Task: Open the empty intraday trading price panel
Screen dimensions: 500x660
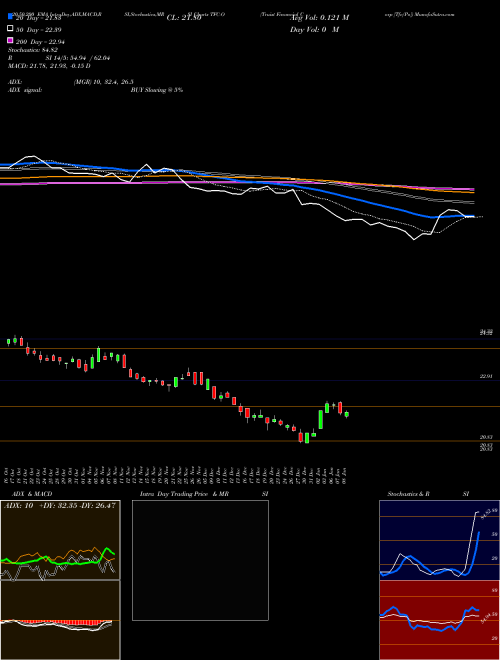Action: [200, 560]
